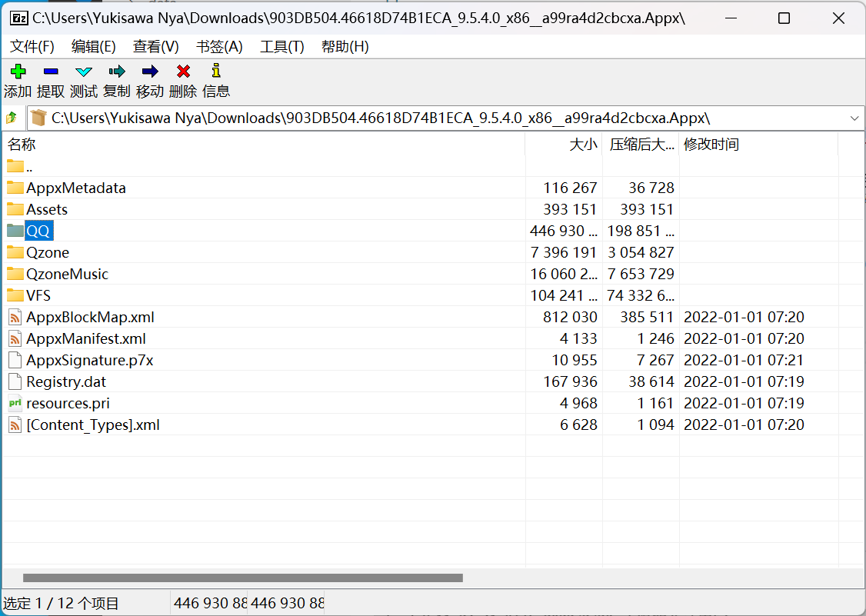This screenshot has width=866, height=616.
Task: Open the 文件(F) menu
Action: coord(32,47)
